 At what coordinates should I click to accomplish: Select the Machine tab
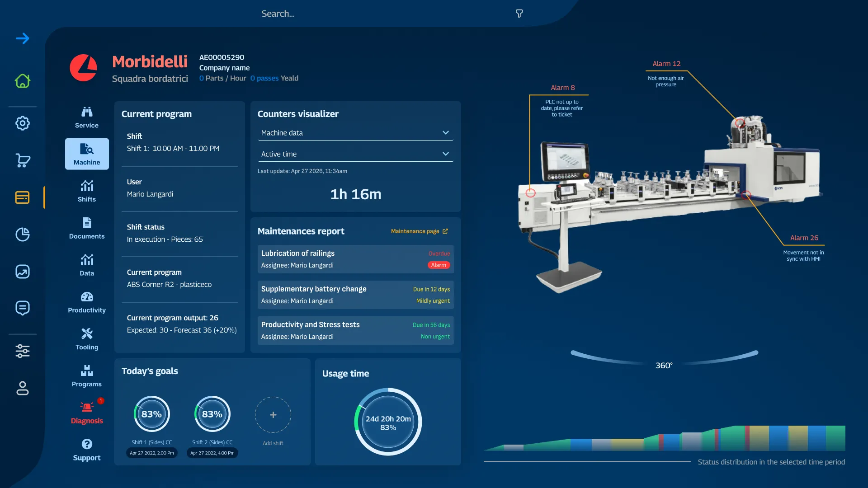click(87, 154)
